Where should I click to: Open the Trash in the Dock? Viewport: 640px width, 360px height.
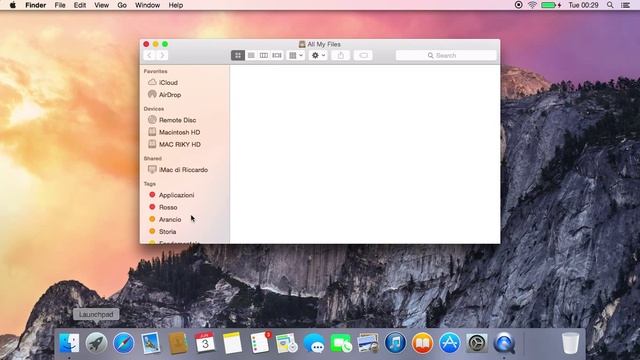pos(570,343)
